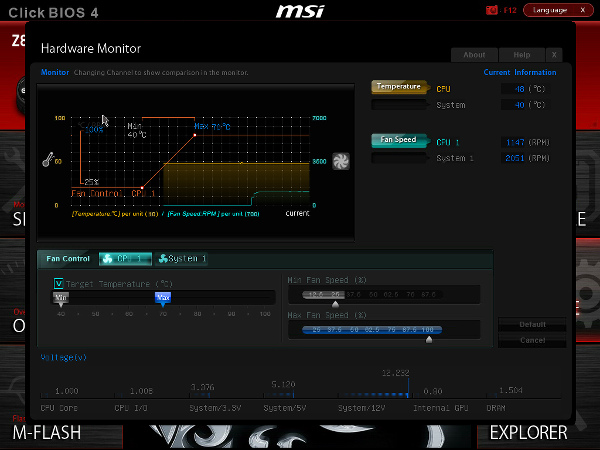Click the fan icon right of graph
Viewport: 600px width, 450px height.
point(341,161)
